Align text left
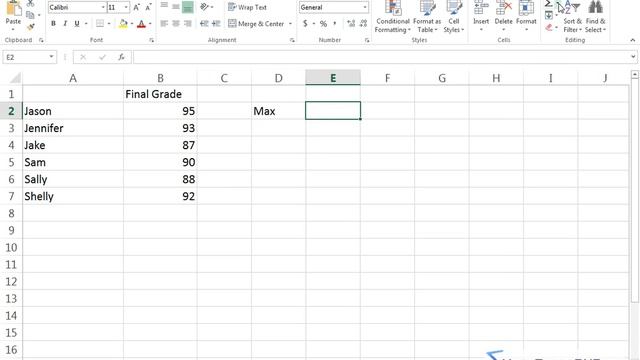Image resolution: width=640 pixels, height=360 pixels. point(164,24)
